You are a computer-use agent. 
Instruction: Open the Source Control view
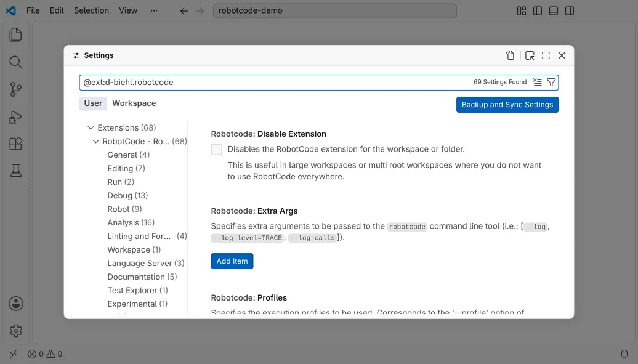15,89
